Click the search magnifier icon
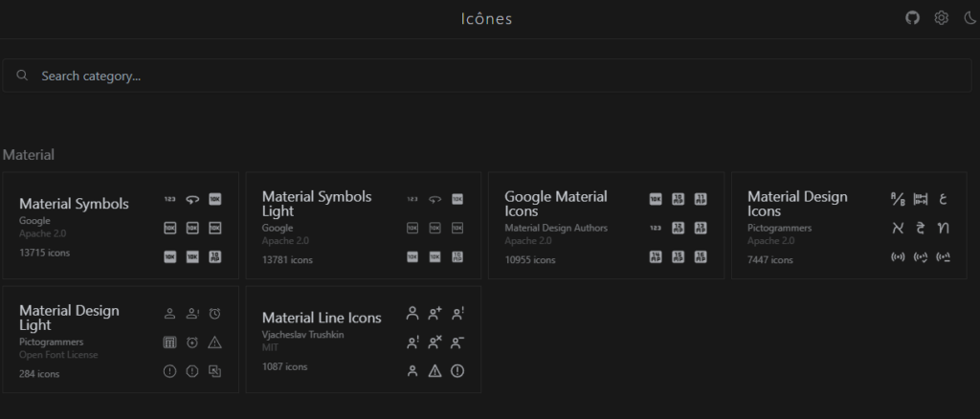 pos(22,76)
